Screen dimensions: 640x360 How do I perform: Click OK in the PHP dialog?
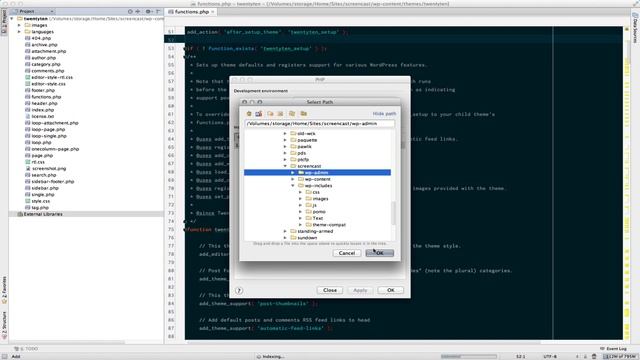pos(391,290)
